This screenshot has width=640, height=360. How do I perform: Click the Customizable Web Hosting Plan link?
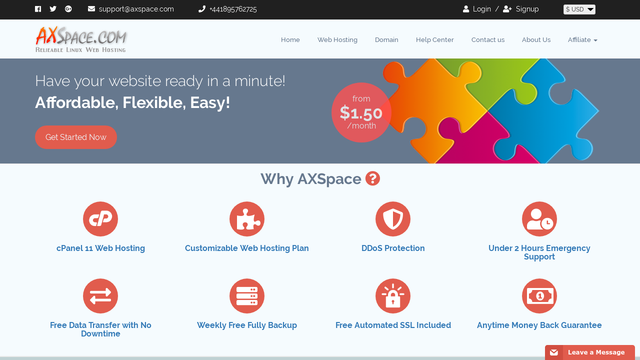247,248
